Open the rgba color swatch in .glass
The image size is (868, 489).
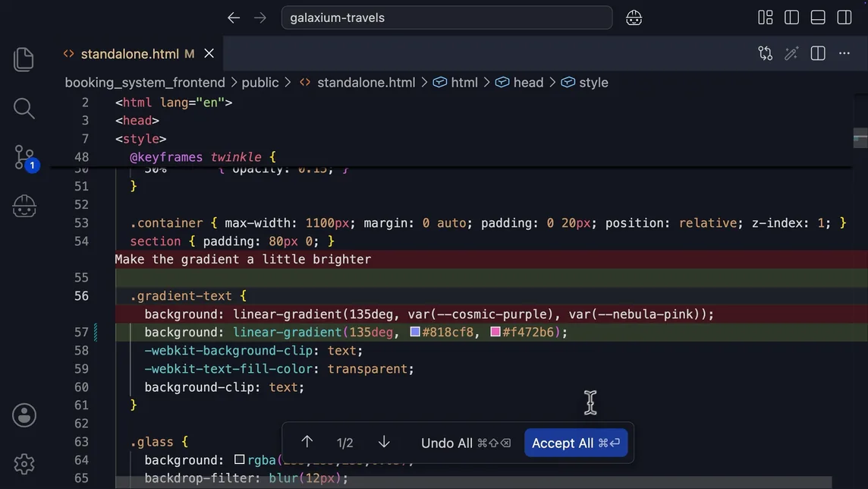coord(239,459)
